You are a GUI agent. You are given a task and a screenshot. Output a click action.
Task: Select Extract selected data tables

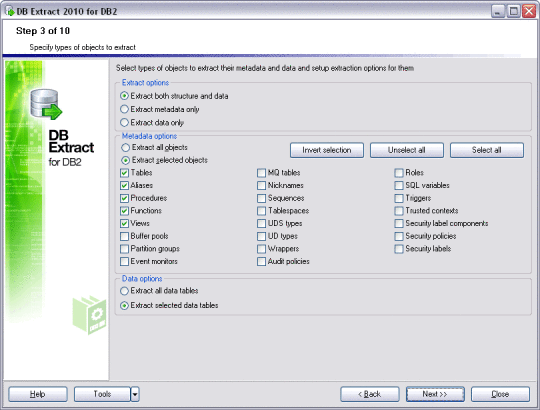point(124,305)
